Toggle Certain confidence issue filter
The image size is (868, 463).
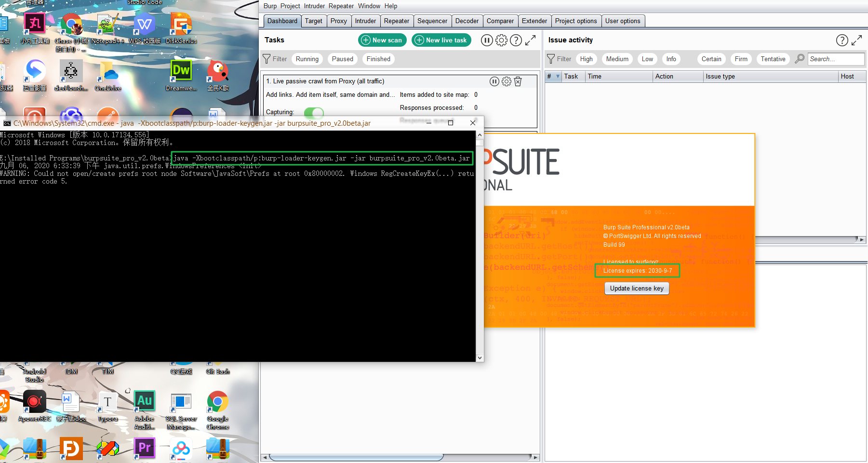coord(711,59)
